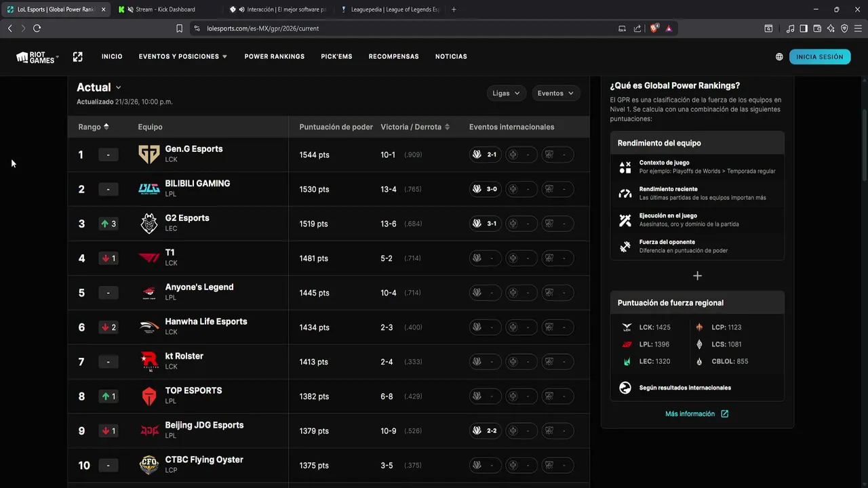The height and width of the screenshot is (488, 868).
Task: Switch to the Interacción browser tab
Action: click(278, 9)
